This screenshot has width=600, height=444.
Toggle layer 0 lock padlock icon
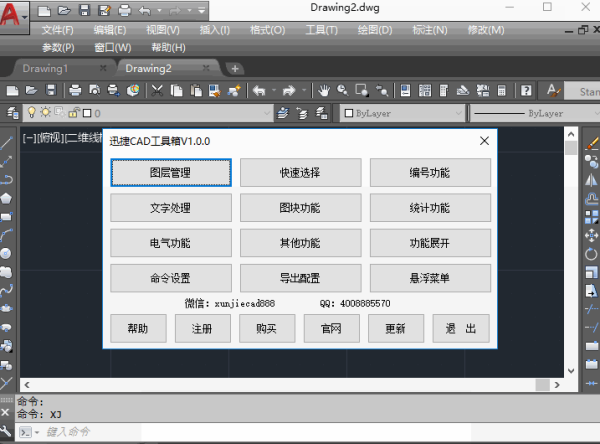coord(73,113)
